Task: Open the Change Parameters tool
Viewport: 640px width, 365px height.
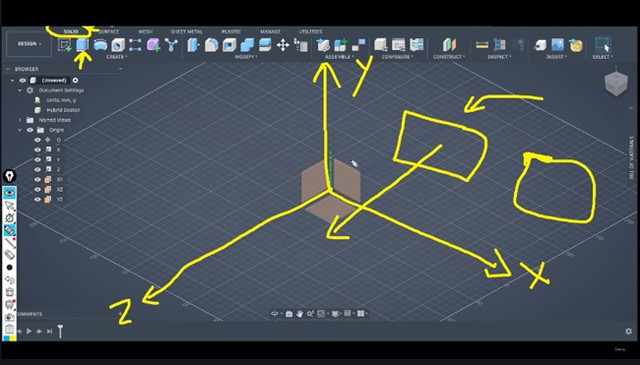Action: (301, 45)
